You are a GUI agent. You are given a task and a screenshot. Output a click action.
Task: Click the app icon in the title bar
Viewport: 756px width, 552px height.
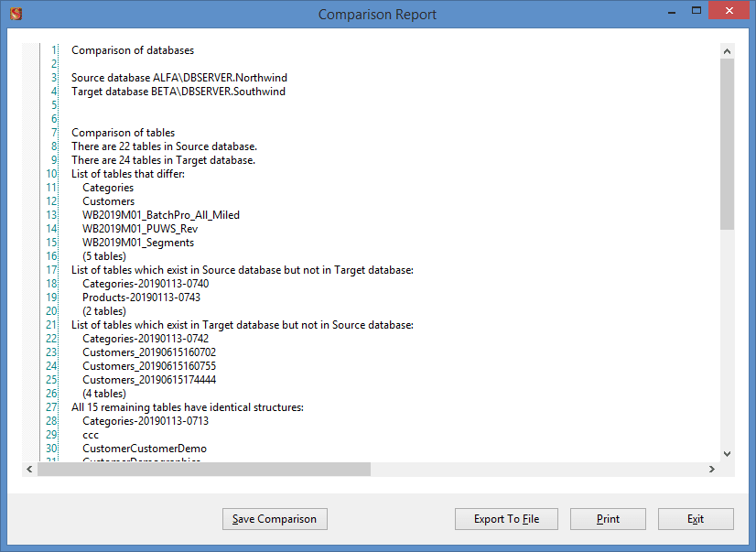point(16,14)
